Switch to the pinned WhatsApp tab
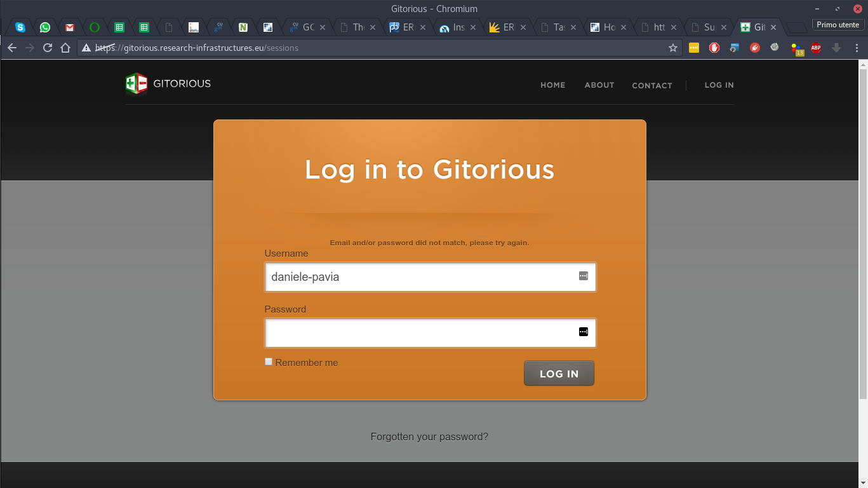The width and height of the screenshot is (868, 488). click(45, 27)
